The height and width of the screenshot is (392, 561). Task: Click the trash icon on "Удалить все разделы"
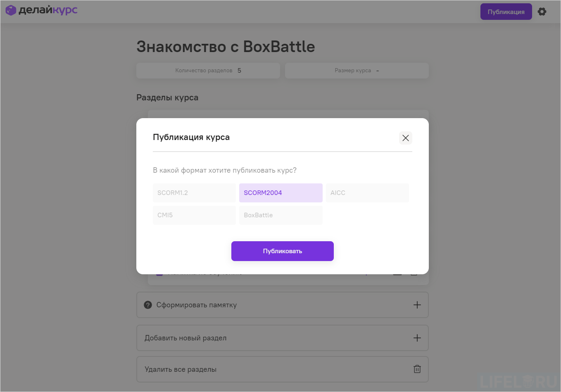pyautogui.click(x=417, y=369)
